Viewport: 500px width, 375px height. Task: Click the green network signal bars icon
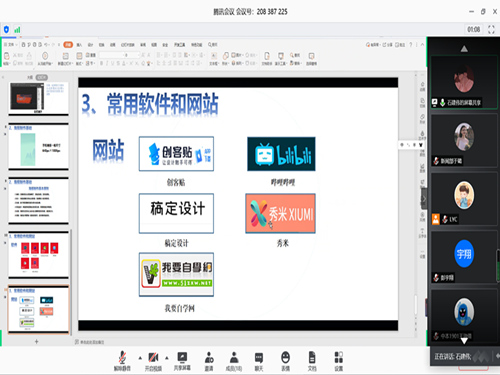[x=17, y=30]
